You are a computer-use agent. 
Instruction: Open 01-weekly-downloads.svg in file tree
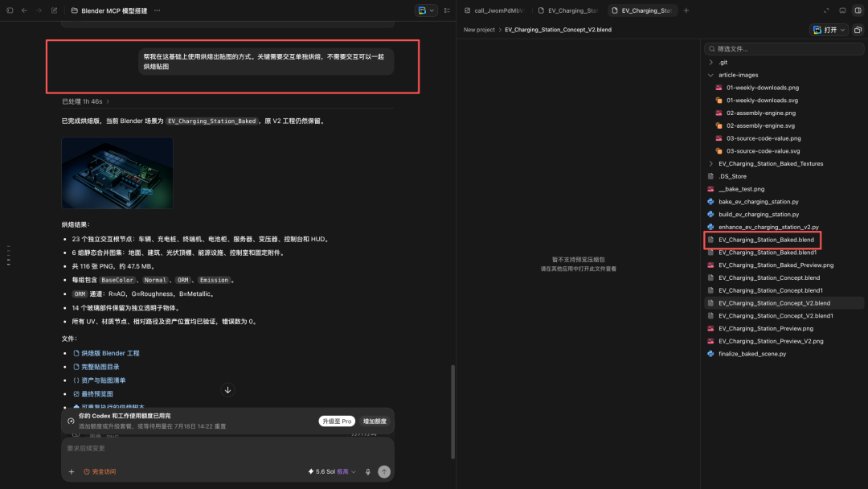click(x=762, y=101)
